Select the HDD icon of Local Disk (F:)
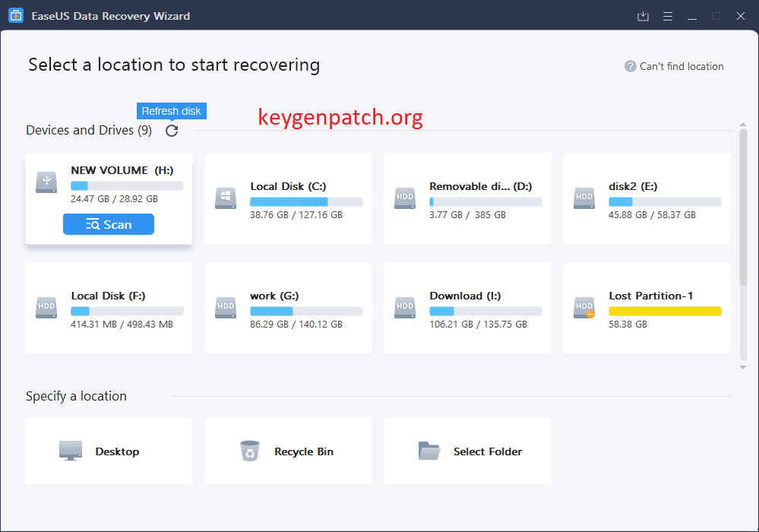This screenshot has width=759, height=532. pos(46,308)
